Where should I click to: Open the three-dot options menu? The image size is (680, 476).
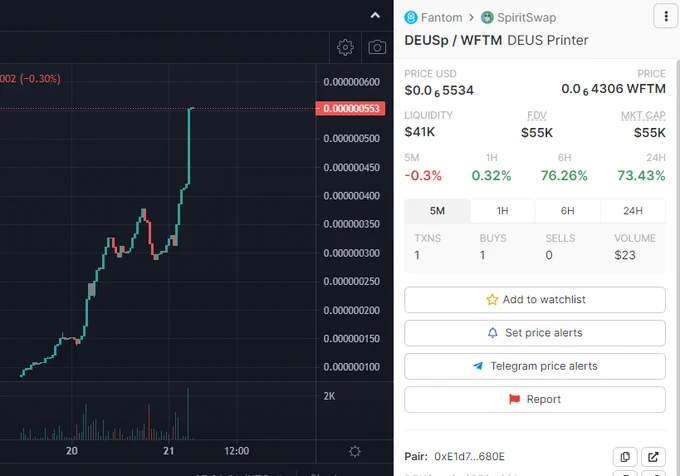666,16
